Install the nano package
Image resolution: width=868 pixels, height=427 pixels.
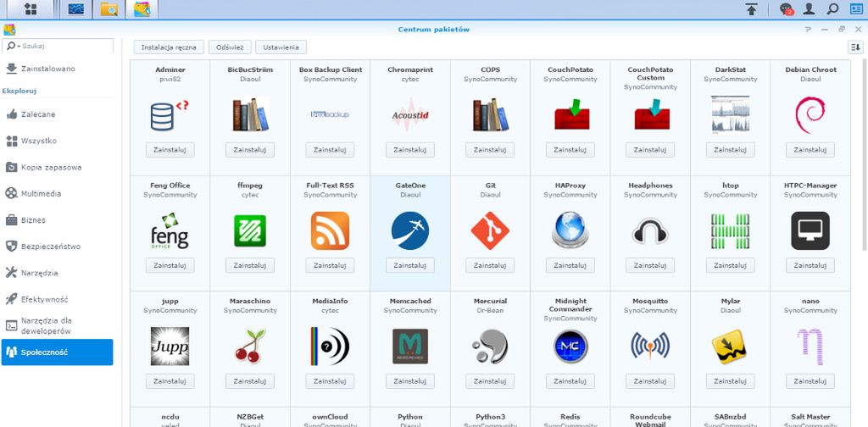[810, 381]
